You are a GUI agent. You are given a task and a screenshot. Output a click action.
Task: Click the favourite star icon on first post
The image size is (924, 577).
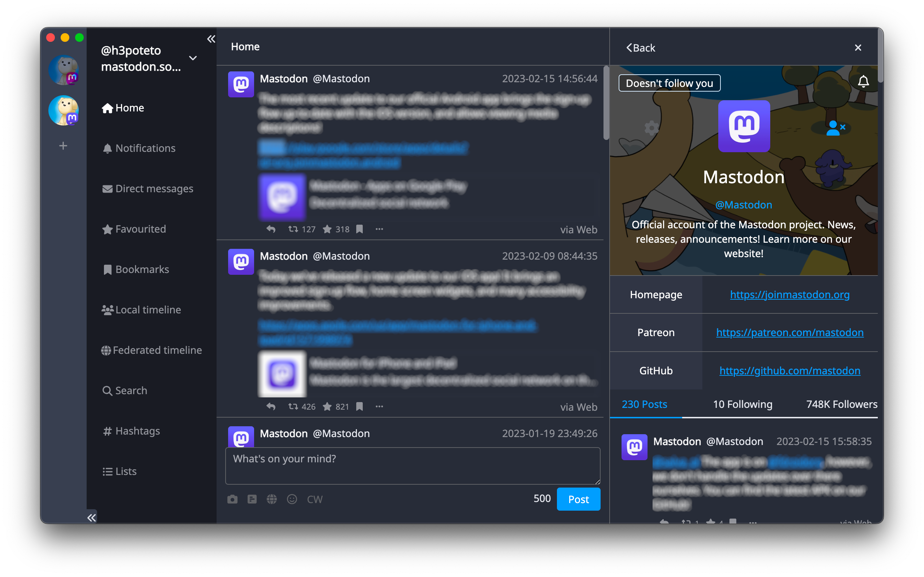tap(327, 229)
